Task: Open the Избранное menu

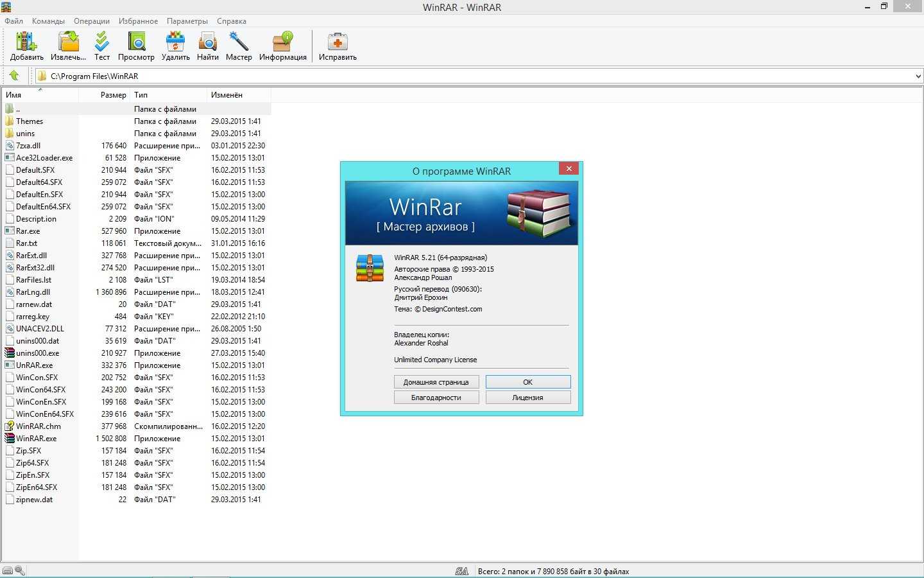Action: [x=138, y=21]
